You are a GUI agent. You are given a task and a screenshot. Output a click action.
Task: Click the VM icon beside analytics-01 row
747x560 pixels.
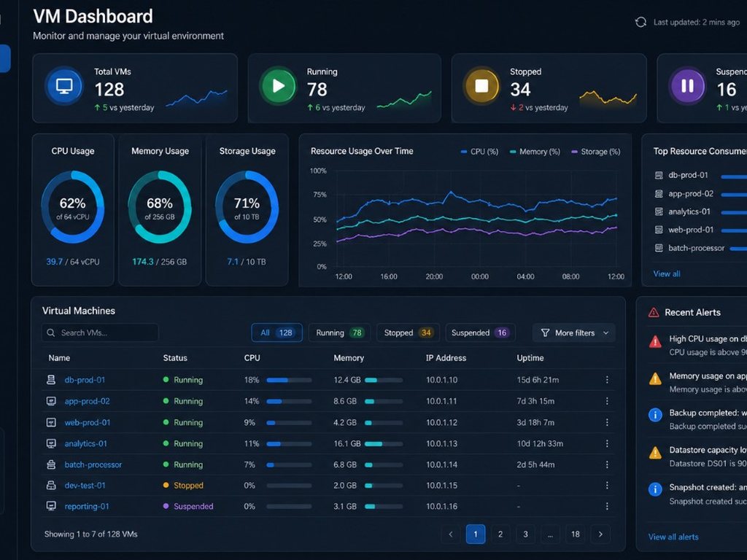[51, 443]
